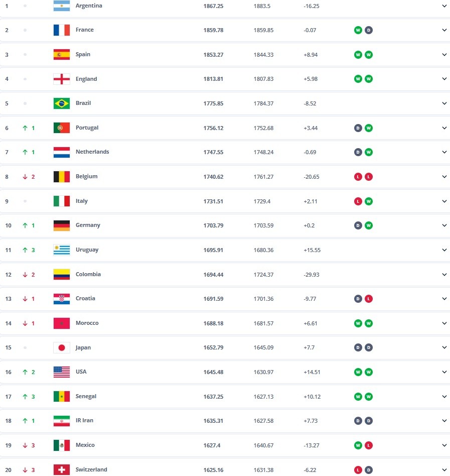Open the Mexico row dropdown arrow

tap(444, 445)
